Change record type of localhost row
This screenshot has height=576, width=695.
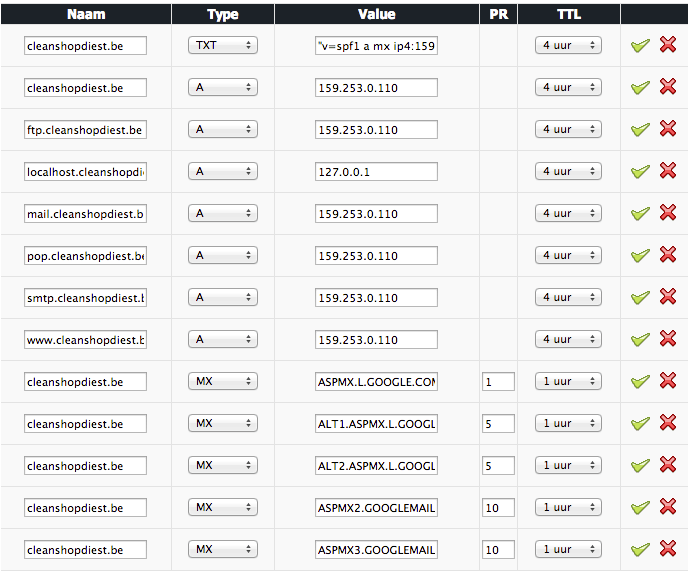223,171
